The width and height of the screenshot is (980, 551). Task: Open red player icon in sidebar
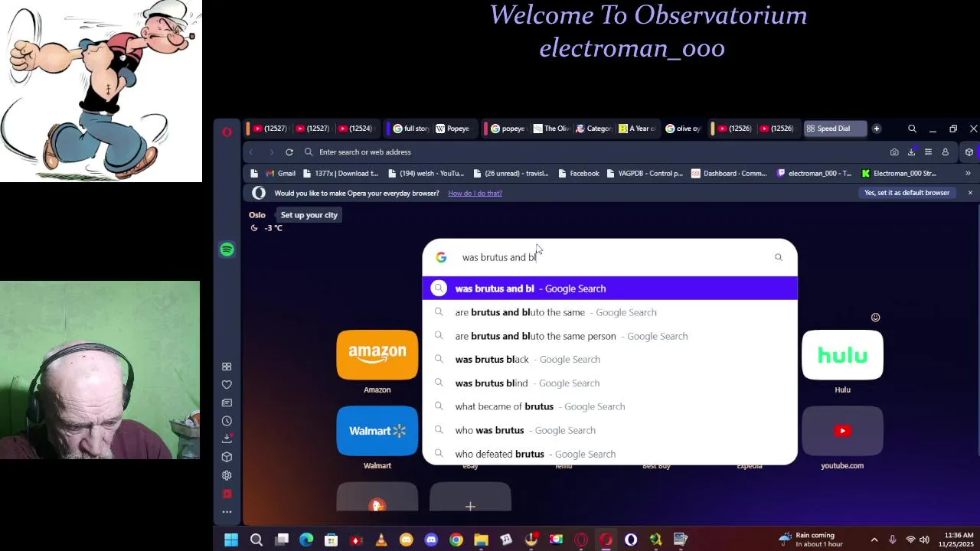(227, 494)
